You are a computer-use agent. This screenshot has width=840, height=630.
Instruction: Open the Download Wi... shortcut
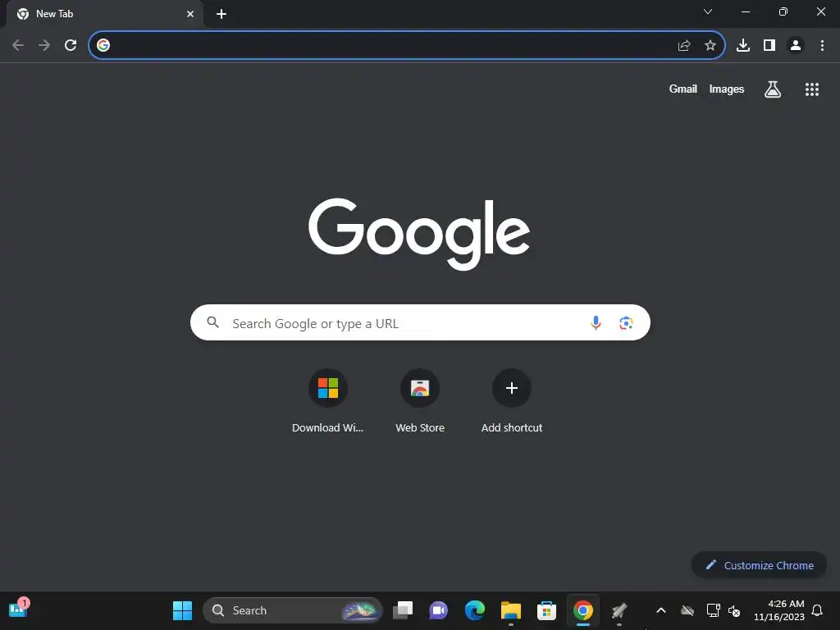328,401
